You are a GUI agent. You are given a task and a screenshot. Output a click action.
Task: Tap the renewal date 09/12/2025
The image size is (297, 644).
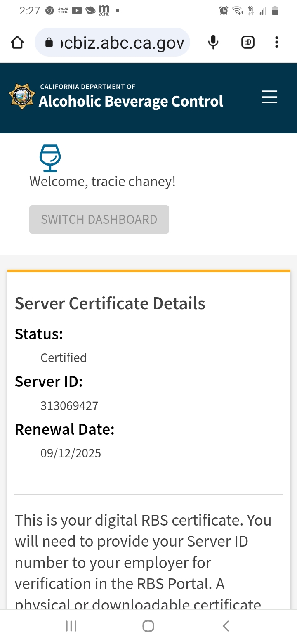[x=71, y=453]
